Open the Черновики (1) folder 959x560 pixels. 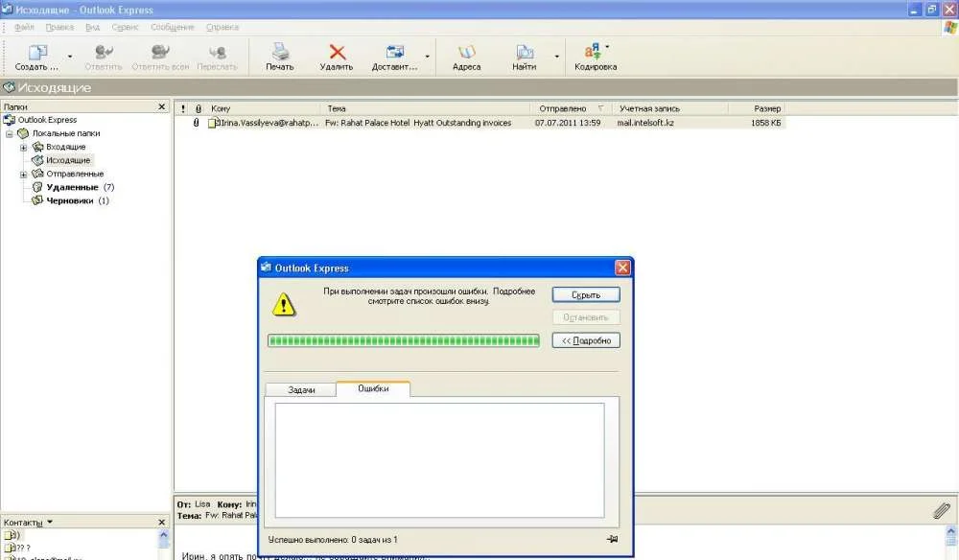tap(77, 200)
